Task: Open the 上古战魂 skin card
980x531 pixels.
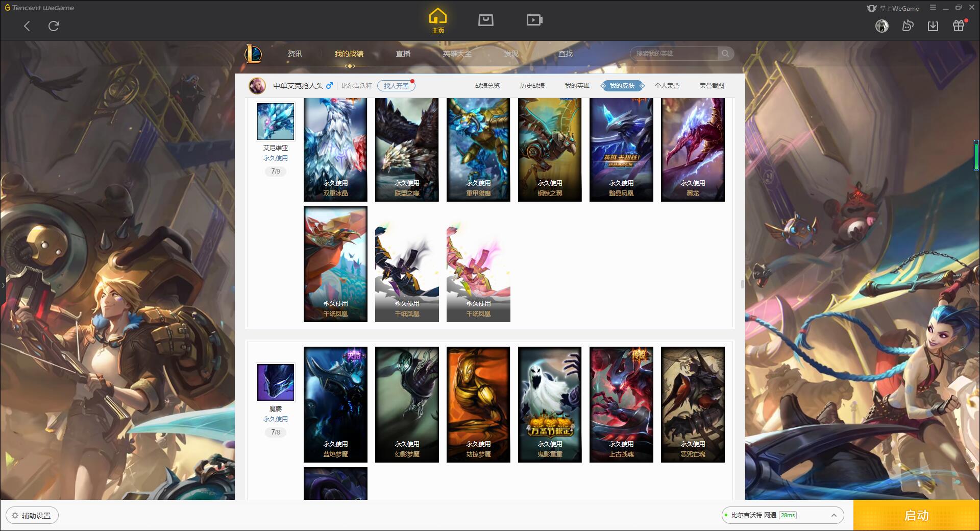Action: click(621, 404)
